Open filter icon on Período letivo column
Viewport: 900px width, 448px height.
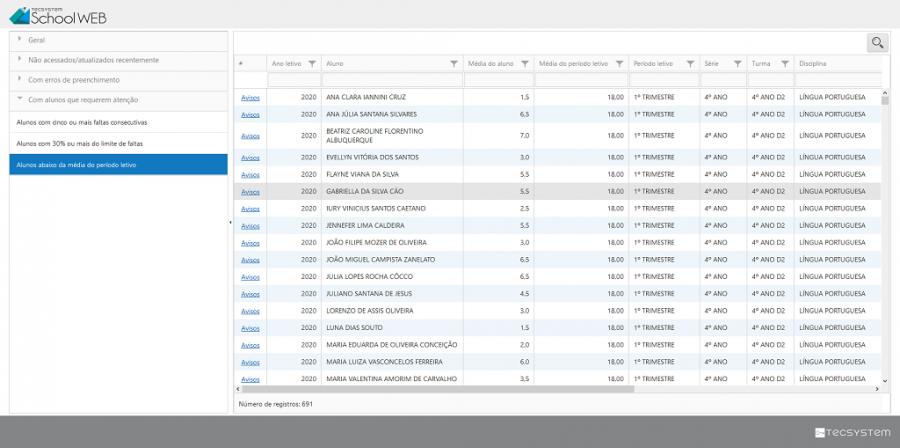[689, 63]
